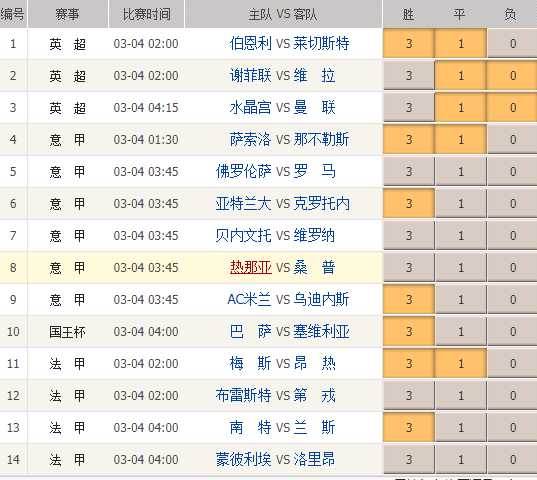The width and height of the screenshot is (537, 480).
Task: Select draw 1 for 巴萨 VS 塞维利亚
Action: 461,331
